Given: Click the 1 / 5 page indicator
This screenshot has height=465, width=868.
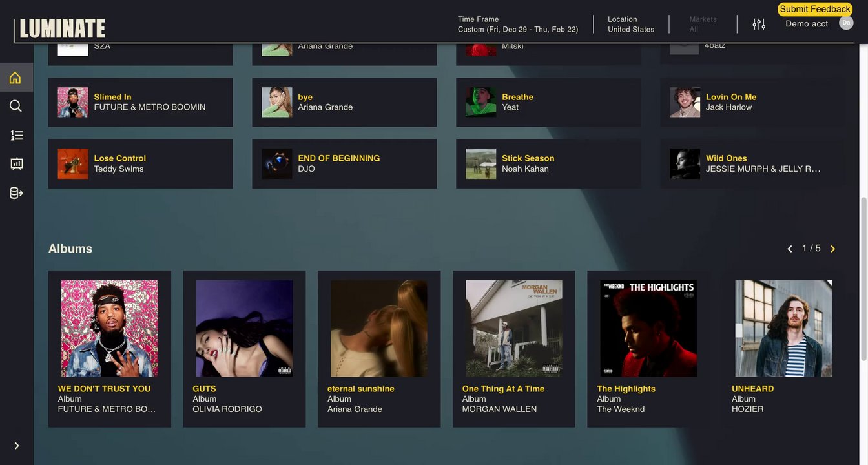Looking at the screenshot, I should [811, 249].
